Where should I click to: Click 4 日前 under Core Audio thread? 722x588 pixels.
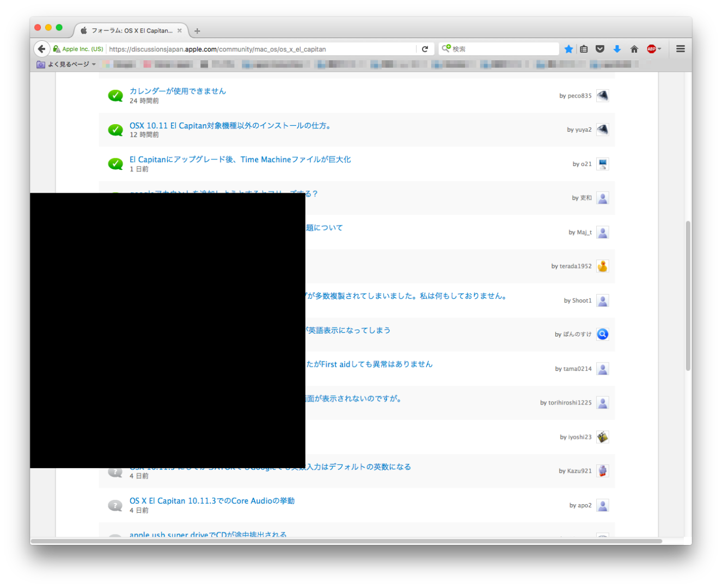tap(139, 511)
